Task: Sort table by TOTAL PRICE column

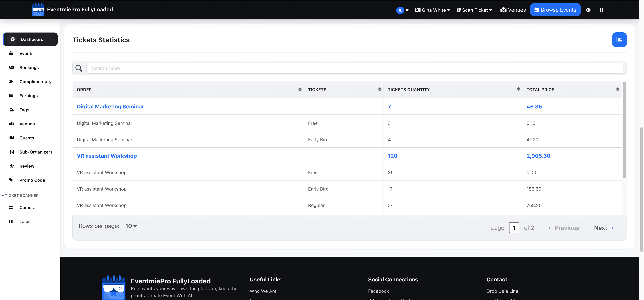Action: [618, 89]
